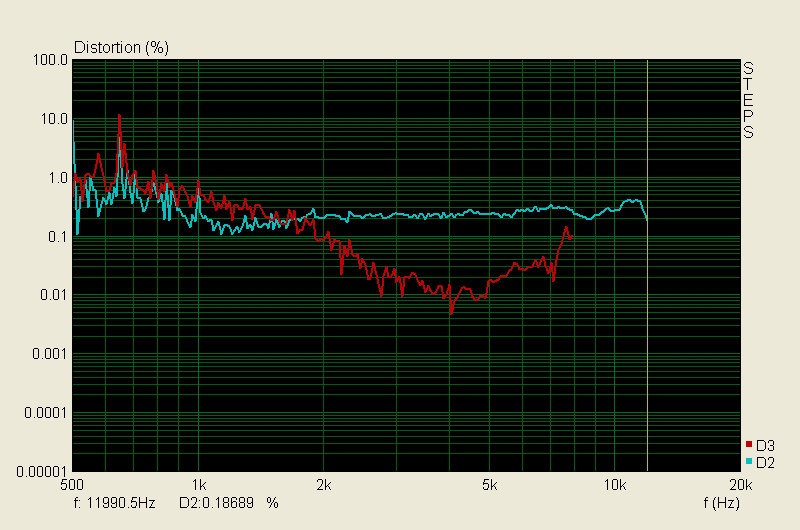The width and height of the screenshot is (800, 530).
Task: Click the vertical STEPS watermark text
Action: 748,100
